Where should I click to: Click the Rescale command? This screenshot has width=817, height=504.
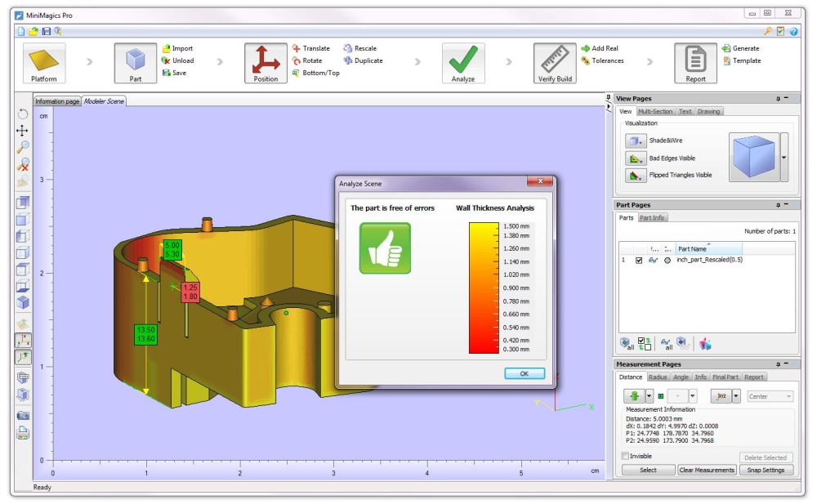(360, 48)
